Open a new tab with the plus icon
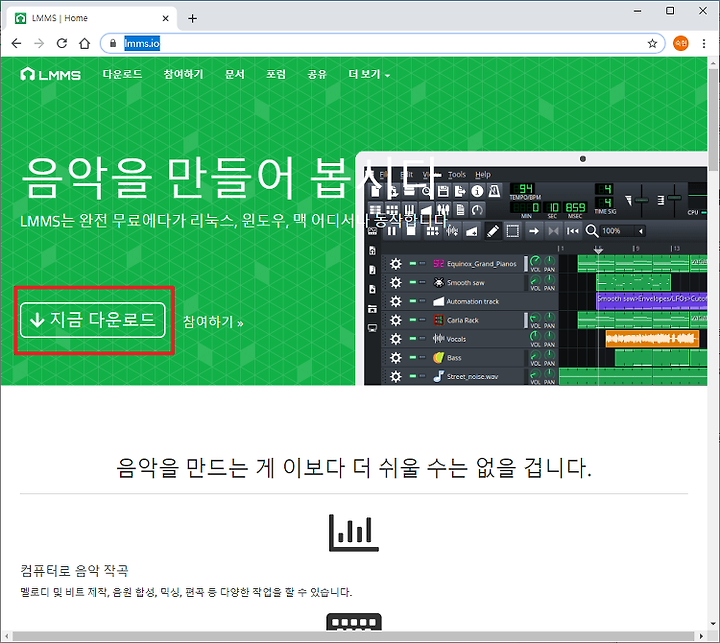Viewport: 720px width, 643px height. [192, 18]
